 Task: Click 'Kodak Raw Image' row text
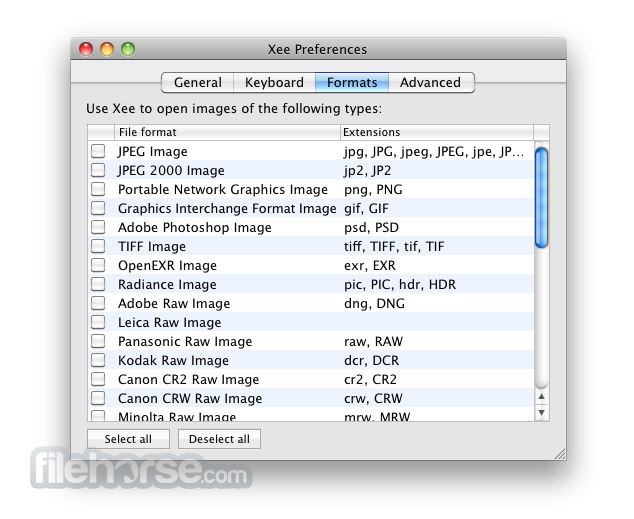pyautogui.click(x=173, y=361)
